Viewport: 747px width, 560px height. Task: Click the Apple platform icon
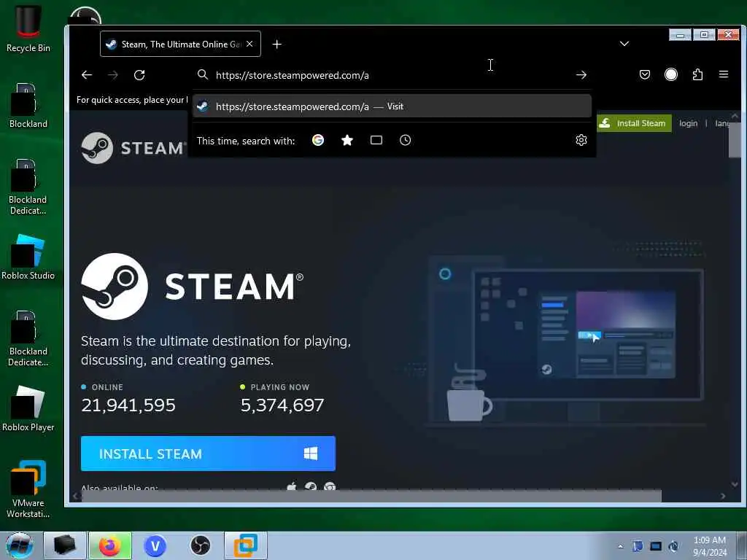tap(292, 486)
